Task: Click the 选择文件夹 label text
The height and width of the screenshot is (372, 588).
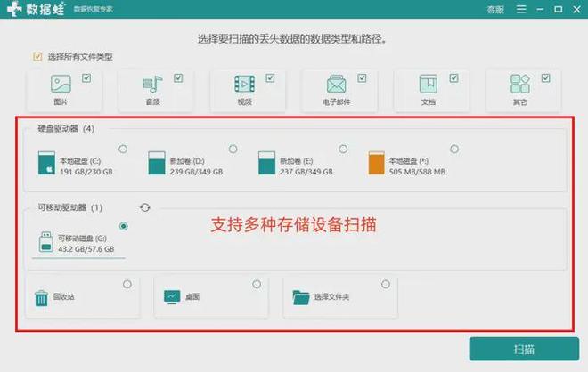Action: coord(331,297)
